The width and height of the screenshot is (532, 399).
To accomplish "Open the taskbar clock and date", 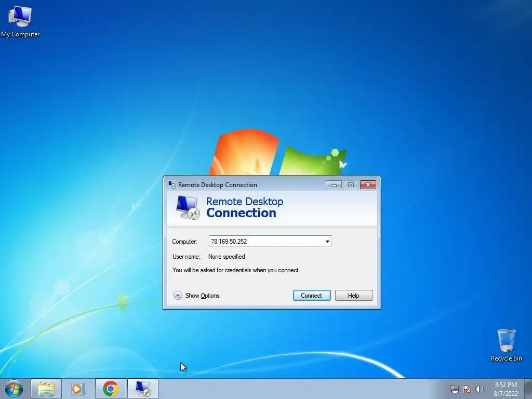I will tap(506, 389).
